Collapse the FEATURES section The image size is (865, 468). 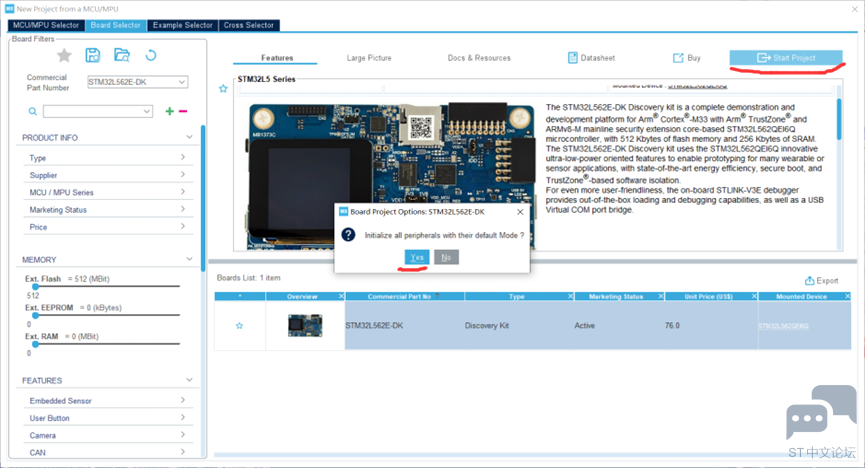[189, 380]
